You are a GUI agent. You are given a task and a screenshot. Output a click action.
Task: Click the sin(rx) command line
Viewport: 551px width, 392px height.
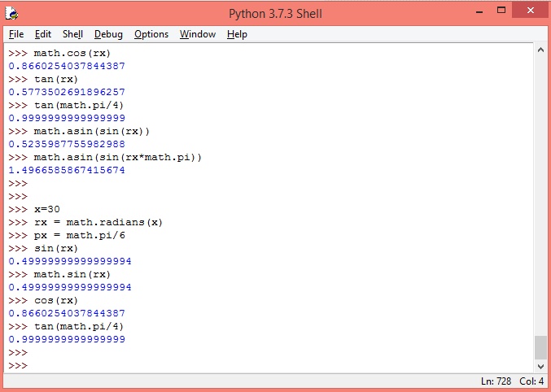click(56, 248)
